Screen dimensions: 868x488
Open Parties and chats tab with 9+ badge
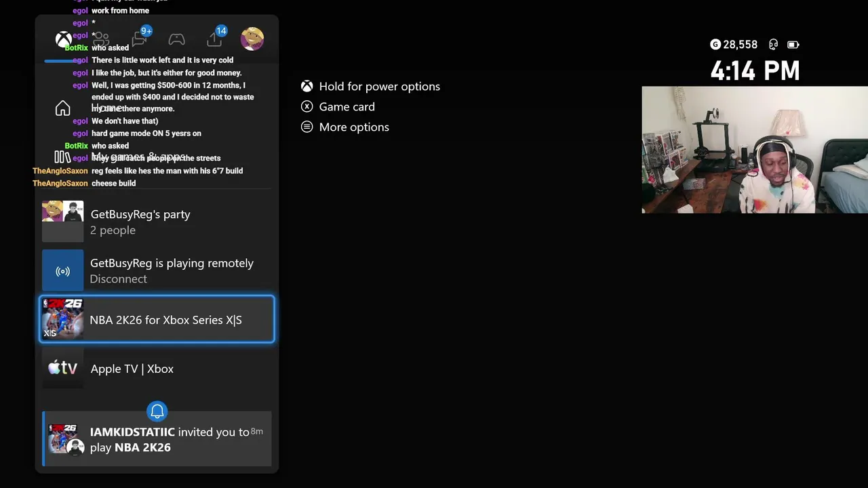click(x=140, y=38)
